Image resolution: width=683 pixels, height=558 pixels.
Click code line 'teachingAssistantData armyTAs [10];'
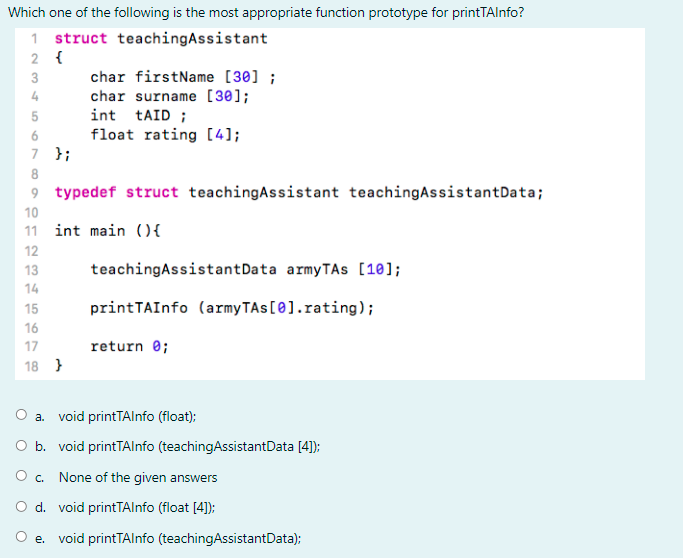245,269
